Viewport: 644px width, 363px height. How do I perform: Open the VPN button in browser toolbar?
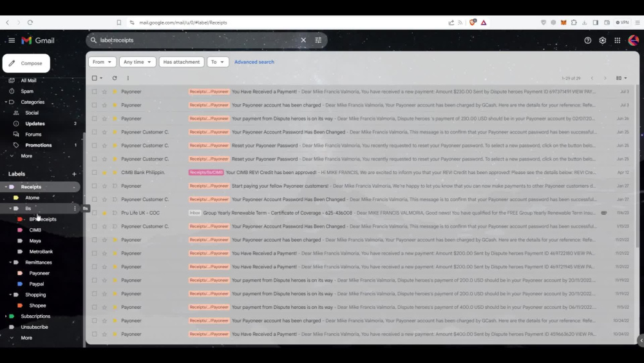pos(622,23)
